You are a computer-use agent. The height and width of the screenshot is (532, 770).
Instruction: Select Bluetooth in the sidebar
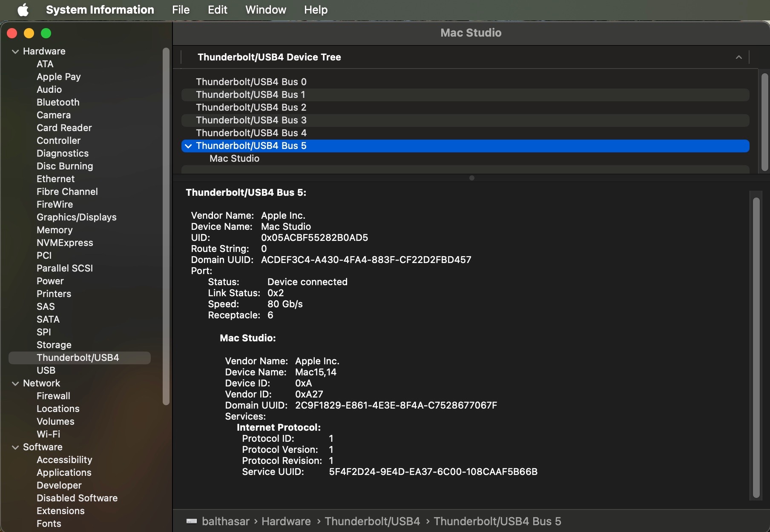[58, 102]
